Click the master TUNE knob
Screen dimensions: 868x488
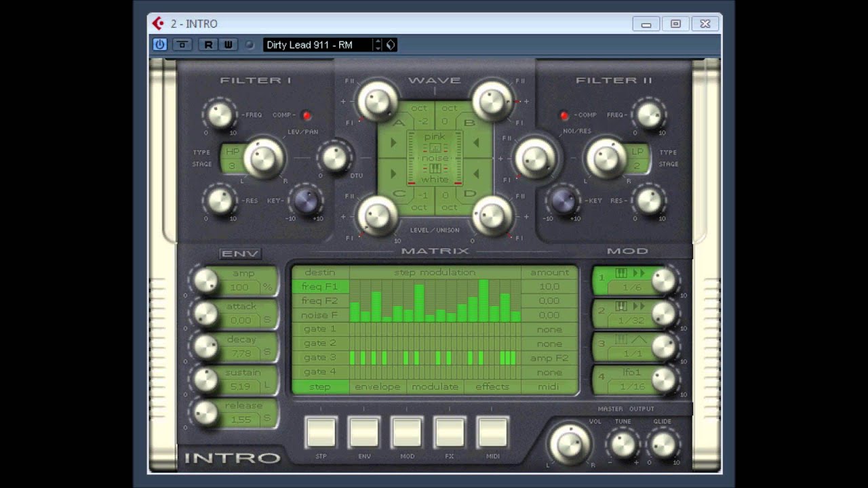623,445
